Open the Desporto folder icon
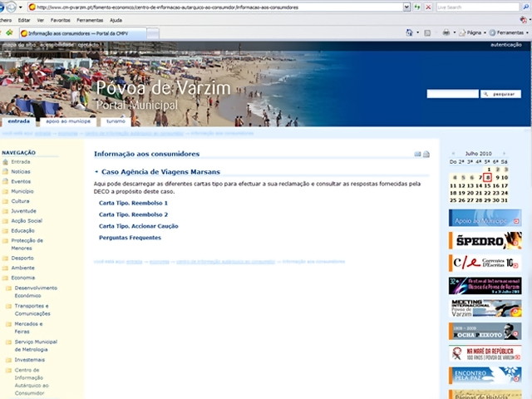The height and width of the screenshot is (399, 532). [x=5, y=259]
